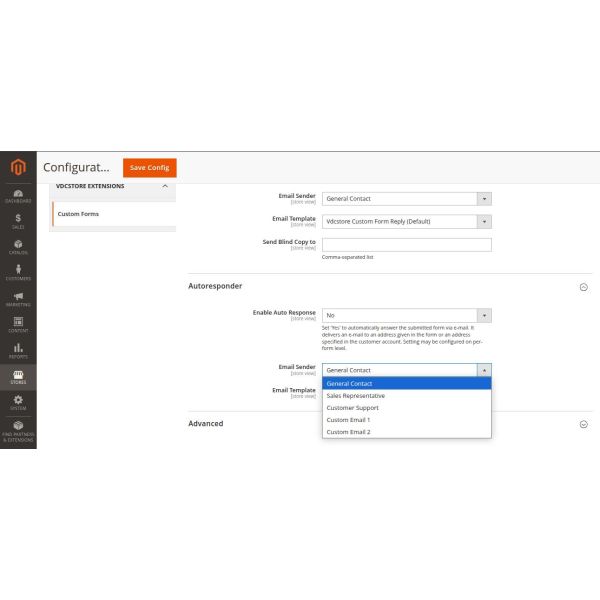Viewport: 600px width, 600px height.
Task: Open the Content sidebar icon
Action: (18, 325)
